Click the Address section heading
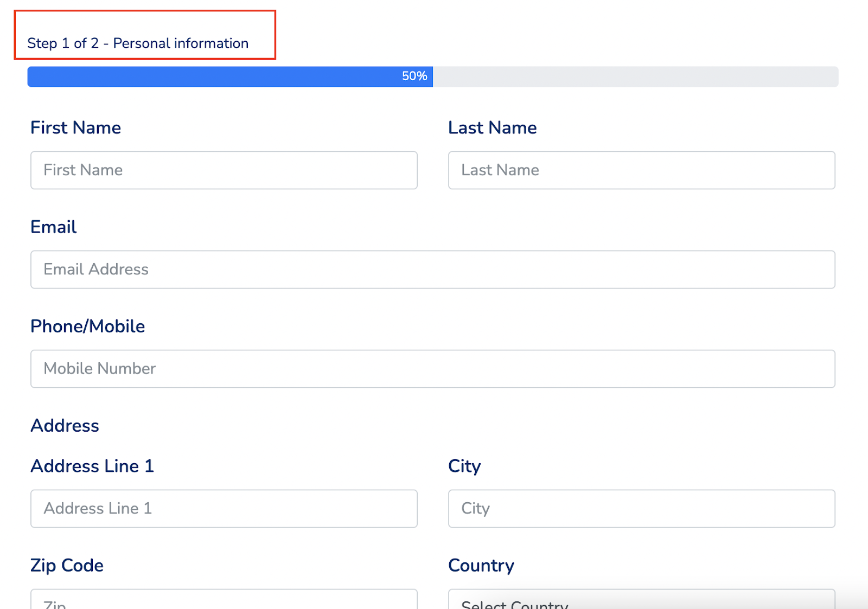This screenshot has height=609, width=868. 65,426
